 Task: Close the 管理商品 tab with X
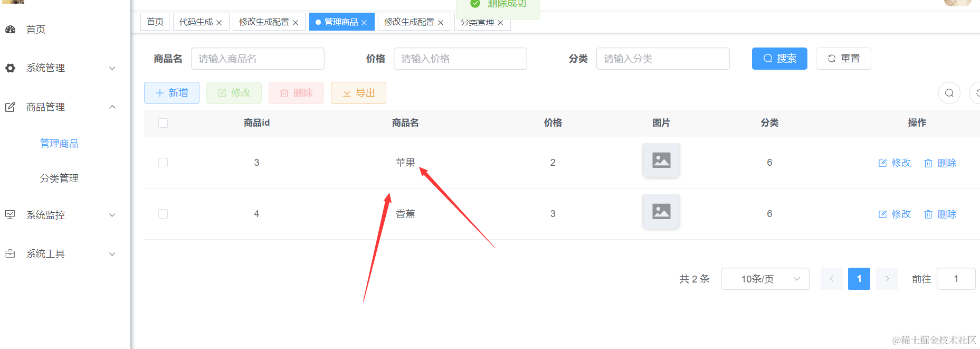[x=364, y=23]
